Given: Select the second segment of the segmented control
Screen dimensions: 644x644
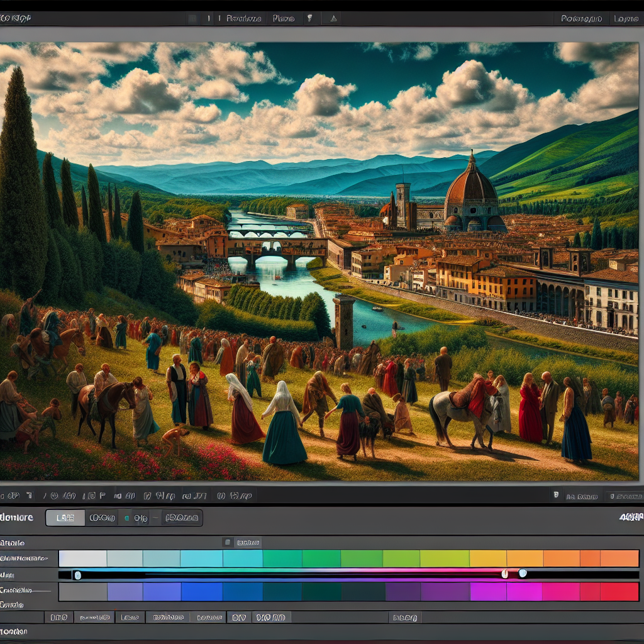Looking at the screenshot, I should tap(102, 518).
